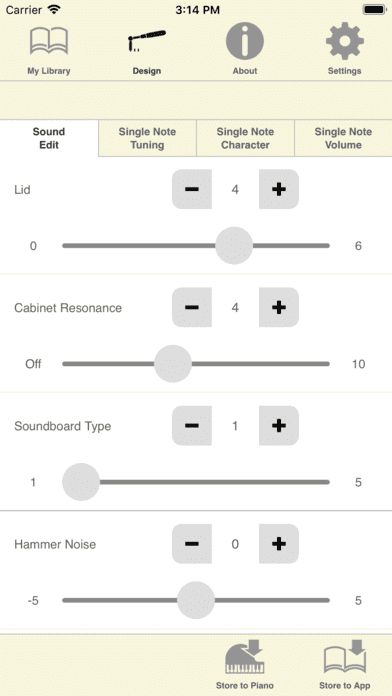Image resolution: width=392 pixels, height=696 pixels.
Task: Select the Design tuning hammer icon
Action: pyautogui.click(x=147, y=41)
